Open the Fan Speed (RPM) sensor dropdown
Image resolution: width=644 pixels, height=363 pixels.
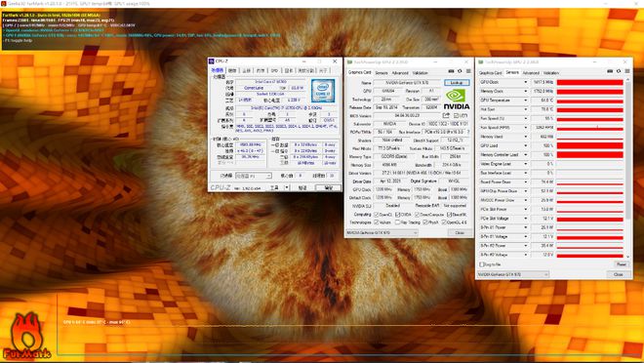tap(525, 128)
